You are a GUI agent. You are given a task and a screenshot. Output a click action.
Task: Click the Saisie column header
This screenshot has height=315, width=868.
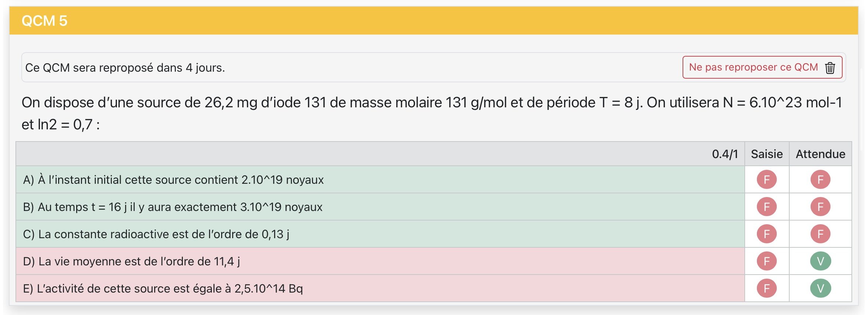coord(766,154)
